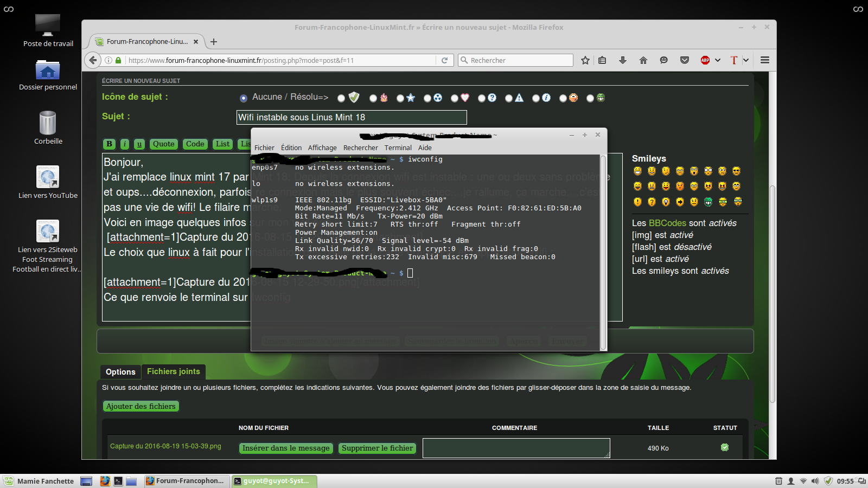The image size is (868, 488).
Task: Open the Mint menu button labeled Mamie Fanchette
Action: click(39, 481)
